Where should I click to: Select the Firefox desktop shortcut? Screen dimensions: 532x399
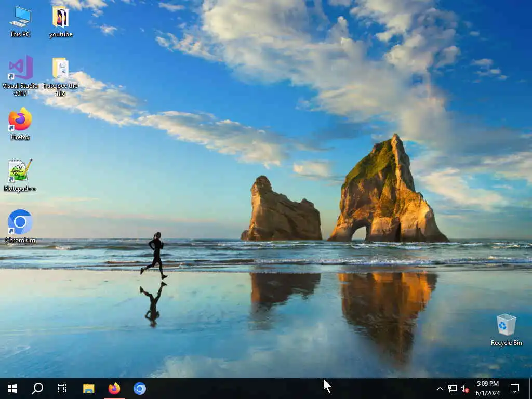[20, 124]
